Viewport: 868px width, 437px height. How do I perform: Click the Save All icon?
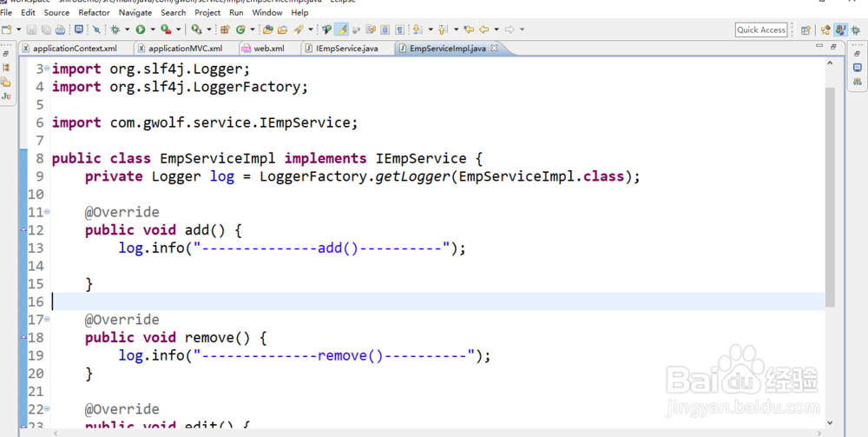tap(46, 30)
